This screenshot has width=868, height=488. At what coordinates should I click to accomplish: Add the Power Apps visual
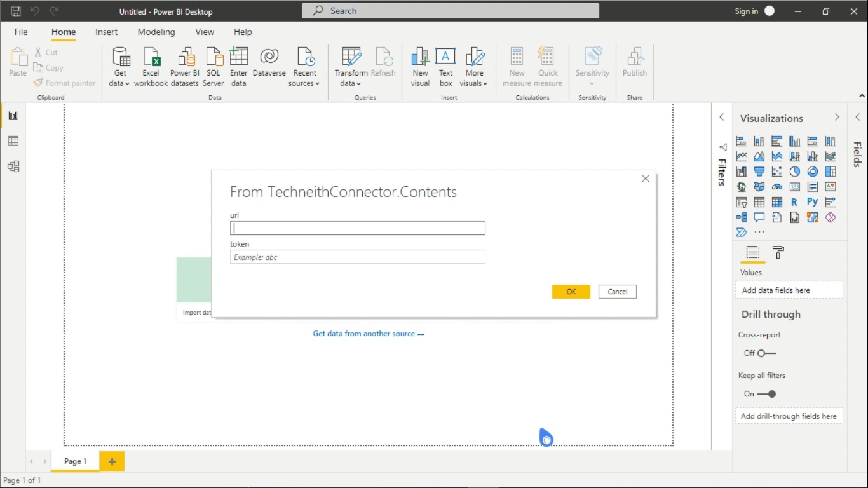pos(831,217)
